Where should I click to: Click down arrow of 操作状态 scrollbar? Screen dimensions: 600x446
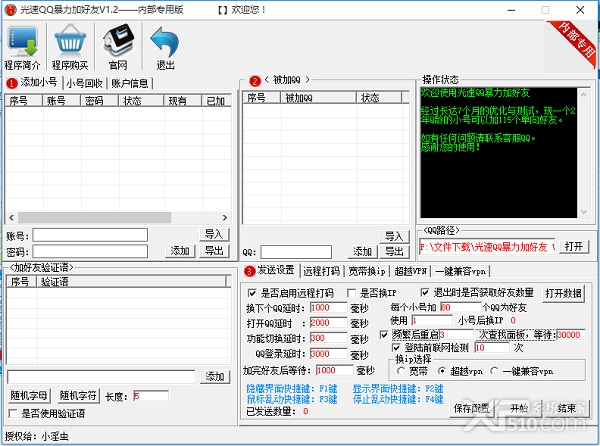(584, 212)
